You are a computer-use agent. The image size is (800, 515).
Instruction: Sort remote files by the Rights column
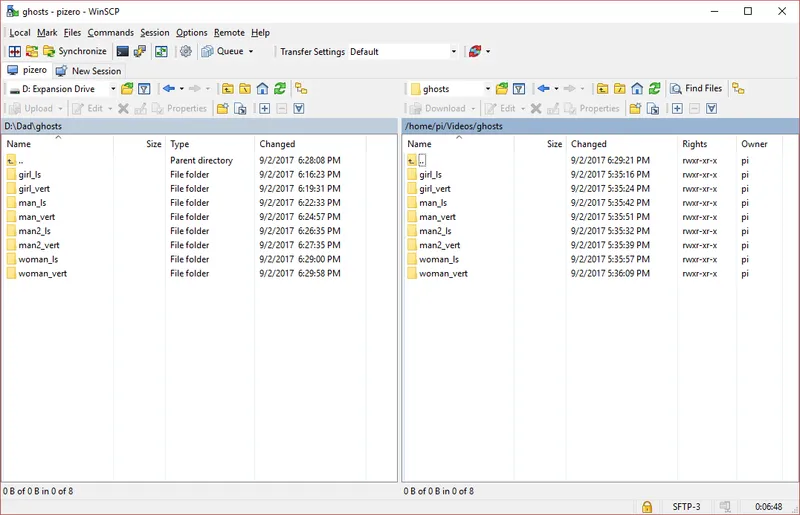(694, 144)
